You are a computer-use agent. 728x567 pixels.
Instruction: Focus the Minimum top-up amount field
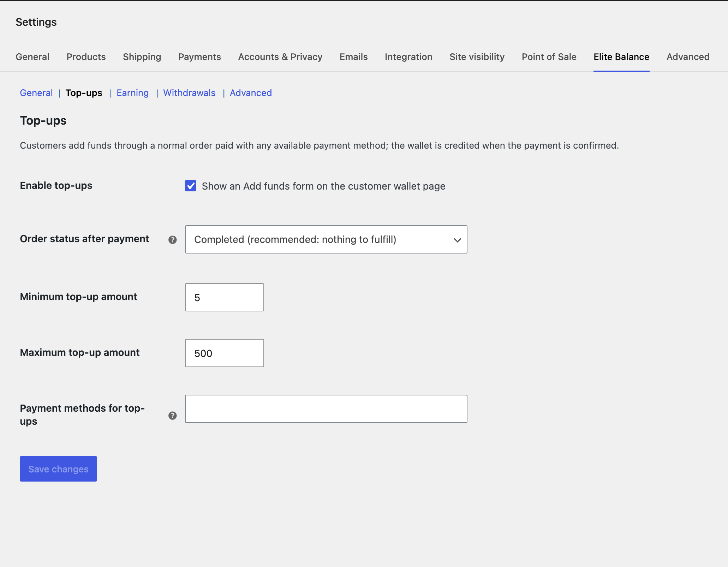[x=224, y=297]
